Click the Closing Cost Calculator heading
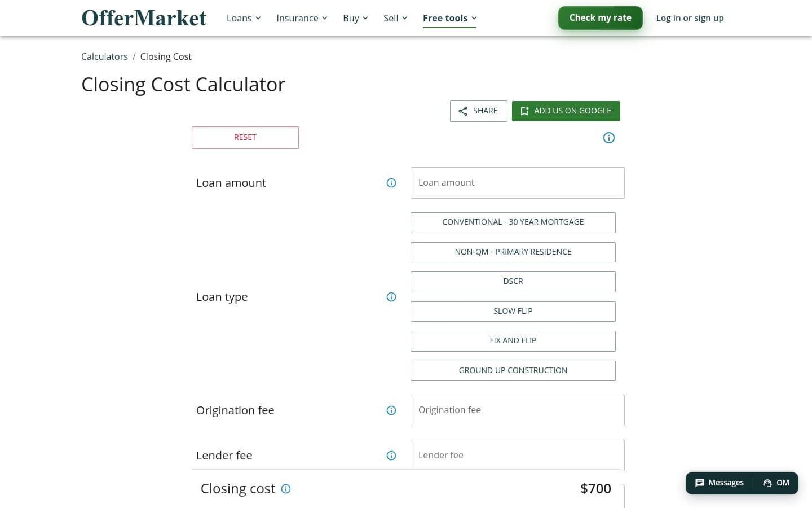Viewport: 812px width, 508px height. coord(183,85)
